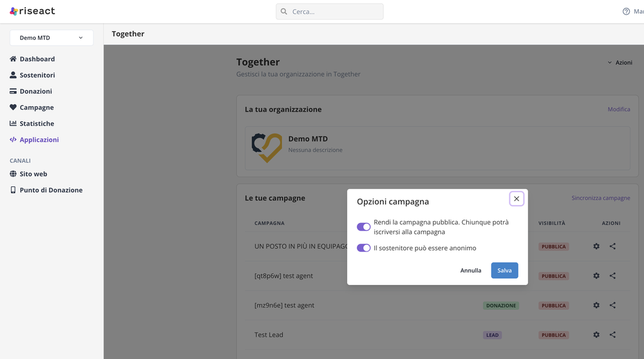This screenshot has height=359, width=644.
Task: Click the Applicazioni code icon
Action: (x=13, y=140)
